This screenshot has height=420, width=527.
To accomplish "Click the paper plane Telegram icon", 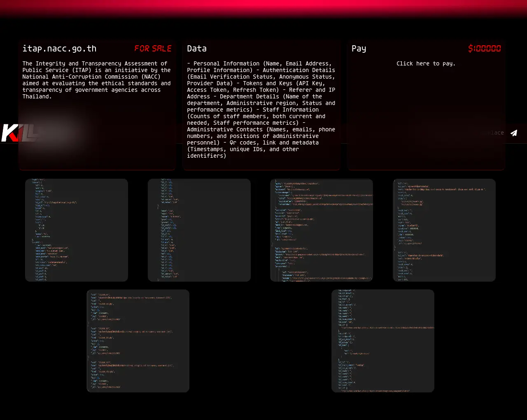I will click(x=514, y=133).
